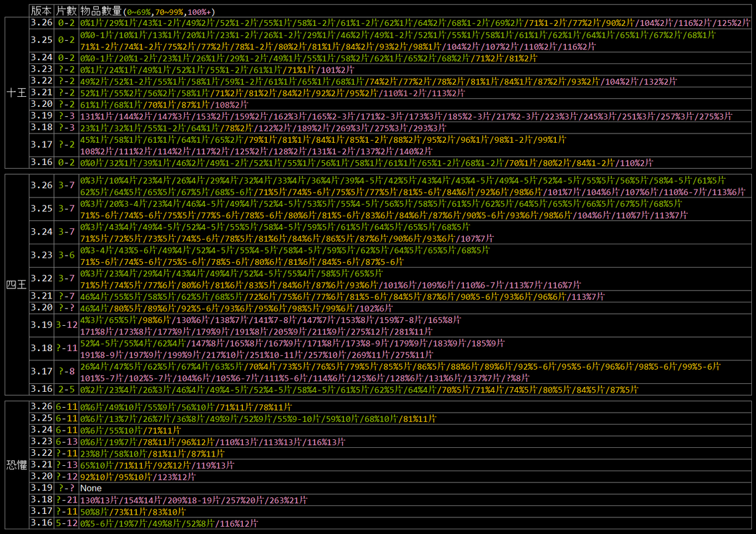Click the 116%12片 entry
The image size is (756, 534).
click(x=239, y=523)
